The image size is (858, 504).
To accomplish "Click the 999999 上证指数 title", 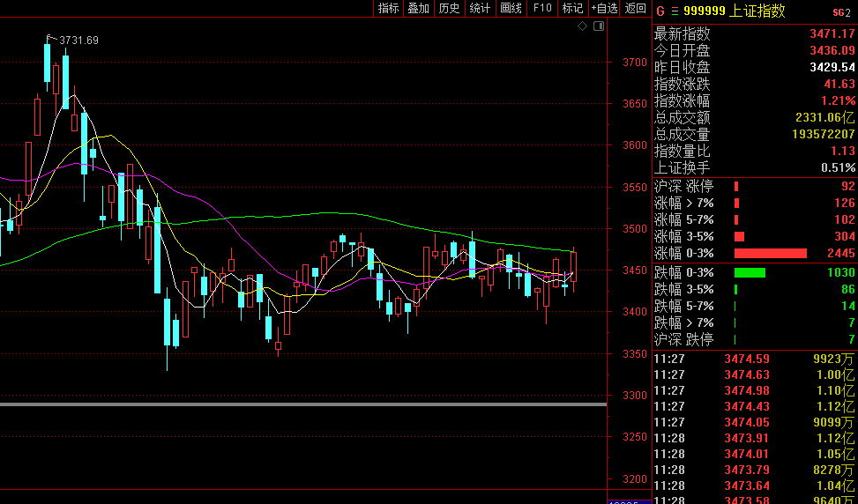I will pyautogui.click(x=735, y=11).
